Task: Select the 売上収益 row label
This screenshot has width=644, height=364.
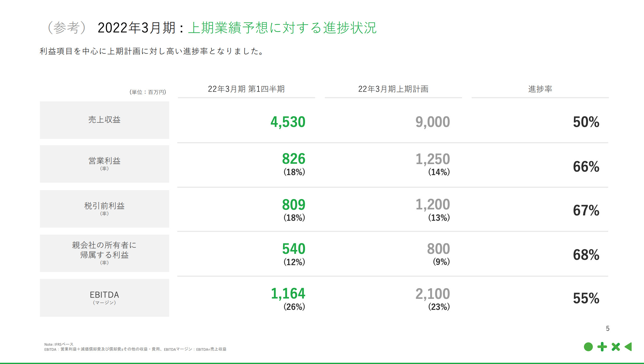Action: 104,120
